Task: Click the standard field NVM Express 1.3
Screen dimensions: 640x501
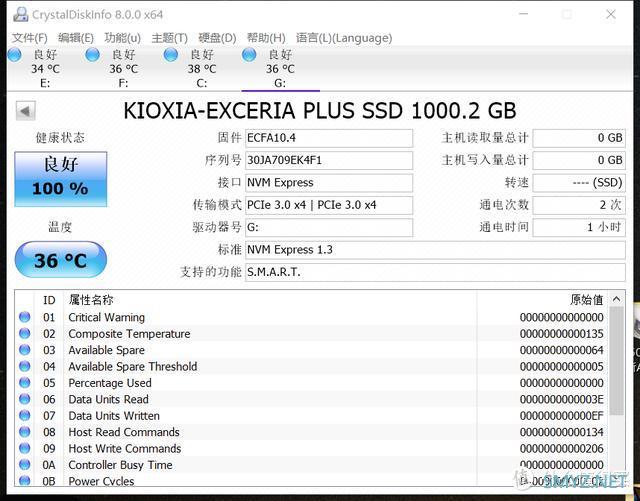Action: click(x=435, y=250)
